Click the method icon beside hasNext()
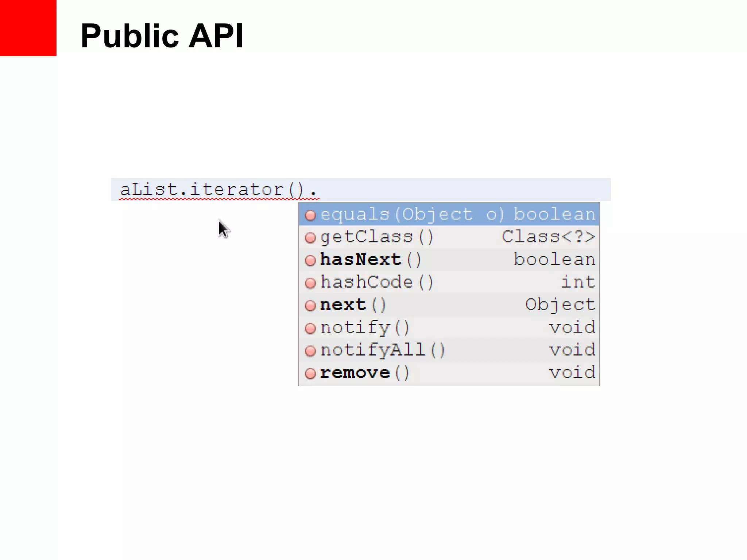747x560 pixels. point(310,260)
